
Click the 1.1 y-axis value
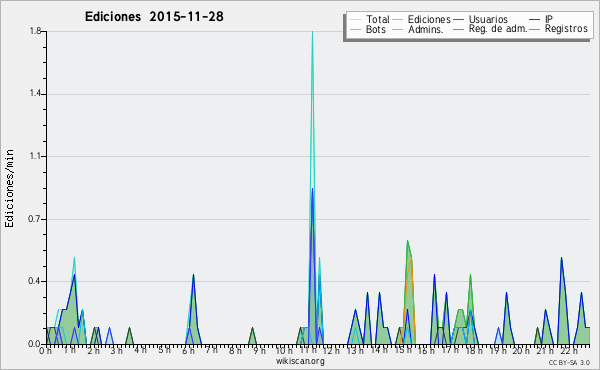point(35,156)
